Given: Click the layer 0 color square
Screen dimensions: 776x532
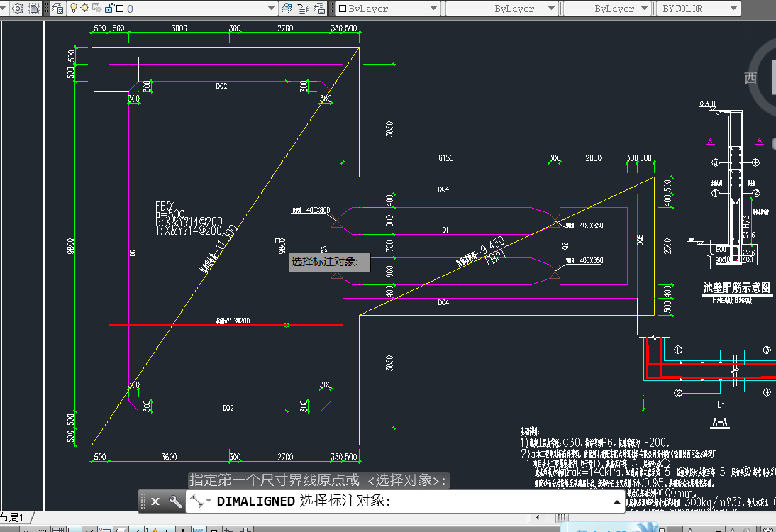Looking at the screenshot, I should (x=120, y=9).
